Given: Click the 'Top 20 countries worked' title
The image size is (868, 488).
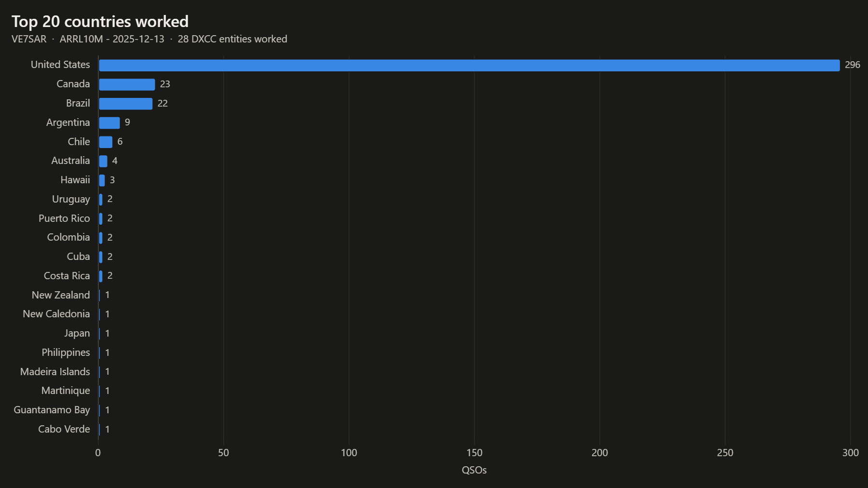Looking at the screenshot, I should pyautogui.click(x=100, y=22).
